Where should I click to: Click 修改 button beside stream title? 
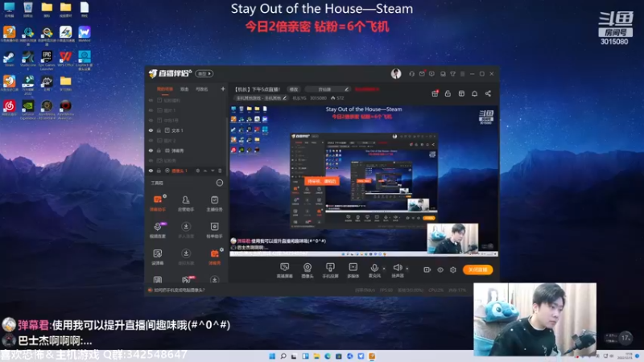(294, 89)
